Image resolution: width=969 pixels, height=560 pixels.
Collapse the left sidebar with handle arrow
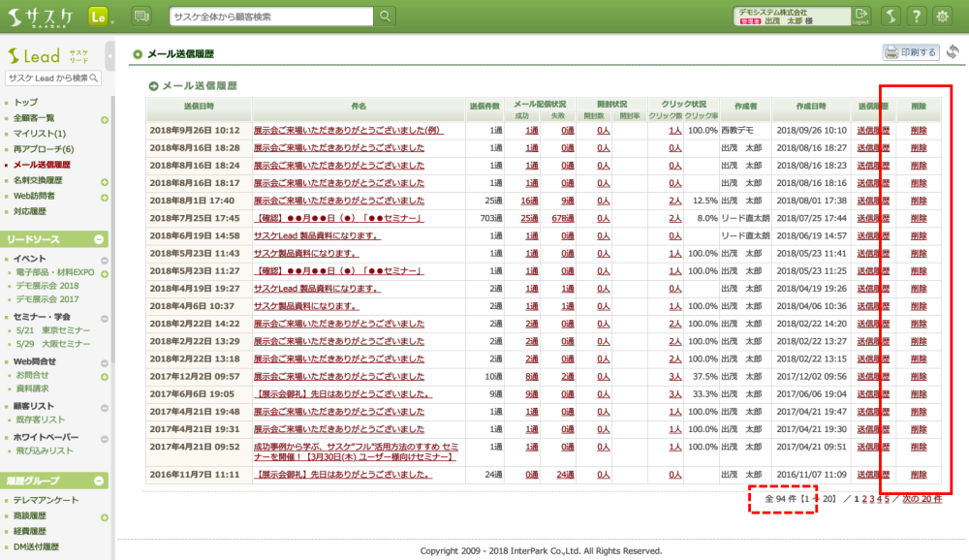coord(109,56)
